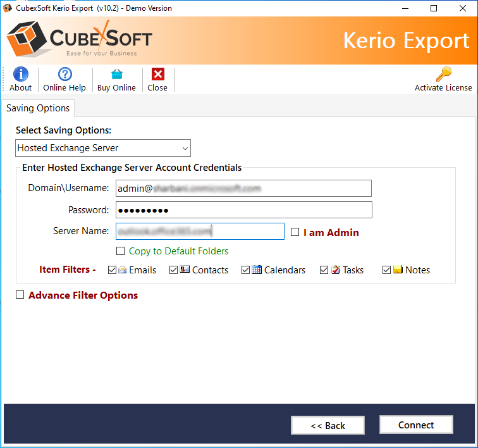Open the About info icon
The image size is (478, 448).
(21, 74)
